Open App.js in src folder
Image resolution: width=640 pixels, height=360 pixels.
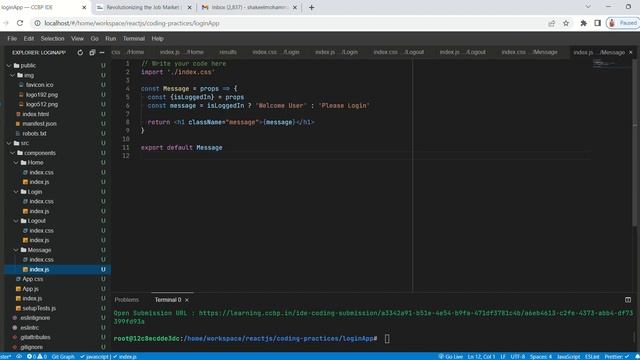pyautogui.click(x=30, y=289)
